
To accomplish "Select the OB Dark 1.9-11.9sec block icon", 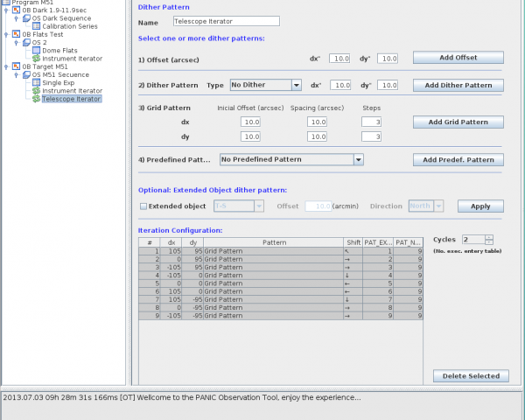I will (x=17, y=10).
